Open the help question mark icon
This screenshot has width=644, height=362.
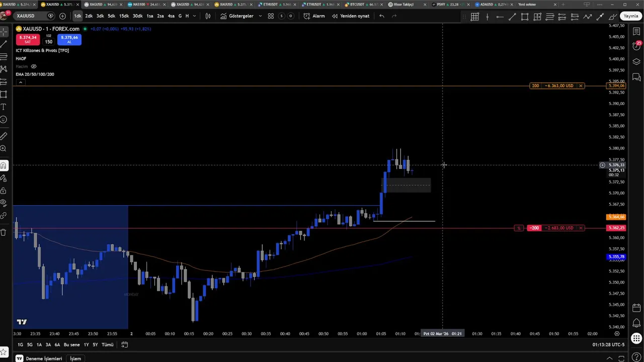(636, 357)
